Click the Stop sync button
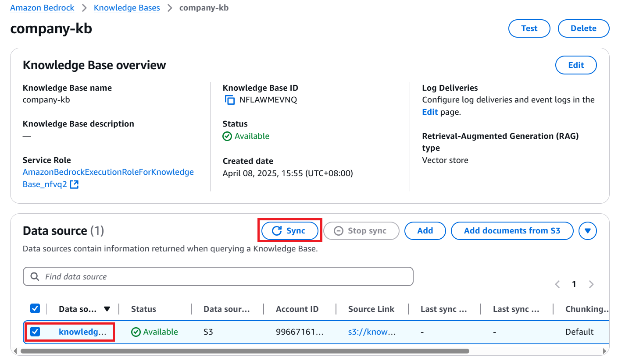The image size is (618, 364). 361,231
